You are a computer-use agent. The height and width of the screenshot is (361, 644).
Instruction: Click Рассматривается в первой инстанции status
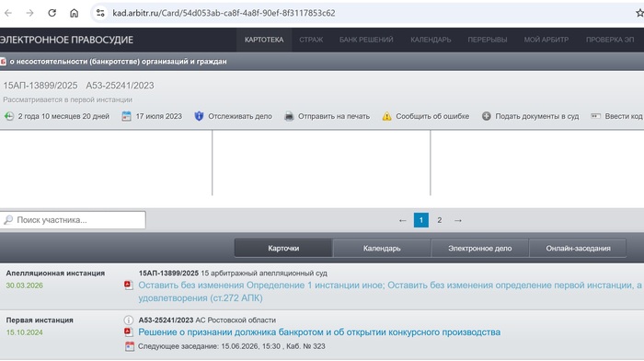coord(68,99)
